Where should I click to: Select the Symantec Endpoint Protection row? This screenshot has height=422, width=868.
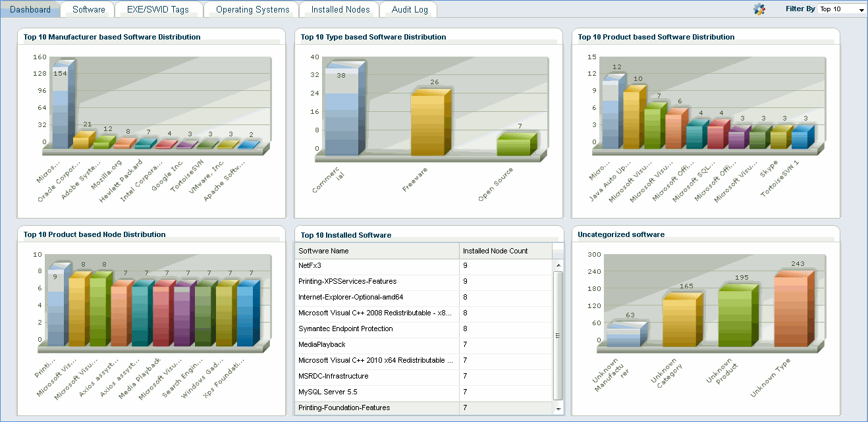[x=376, y=329]
